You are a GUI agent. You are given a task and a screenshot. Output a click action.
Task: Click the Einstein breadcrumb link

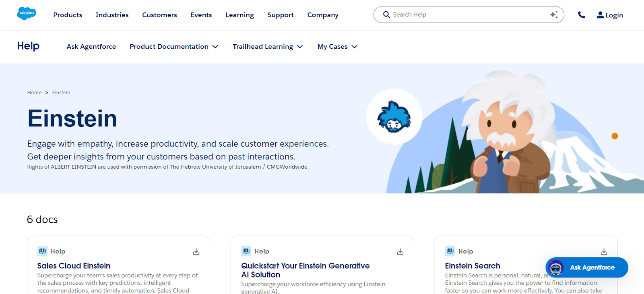click(x=61, y=93)
